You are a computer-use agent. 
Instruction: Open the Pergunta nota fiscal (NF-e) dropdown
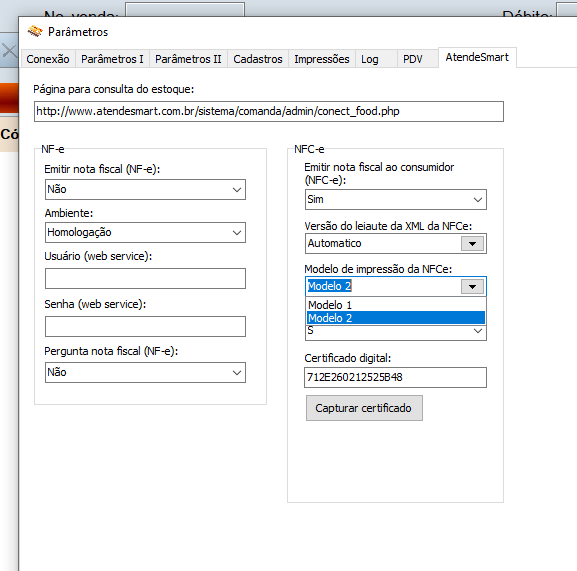tap(145, 372)
